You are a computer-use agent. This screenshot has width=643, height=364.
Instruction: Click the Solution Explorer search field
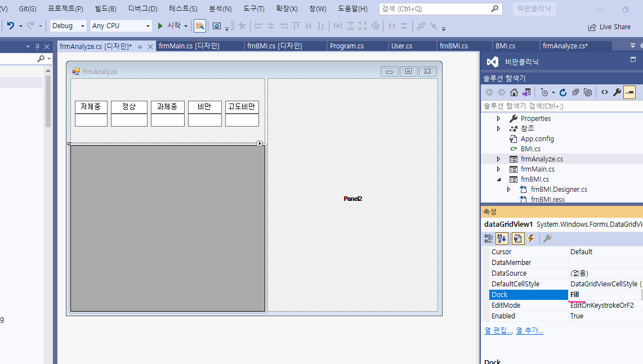562,106
